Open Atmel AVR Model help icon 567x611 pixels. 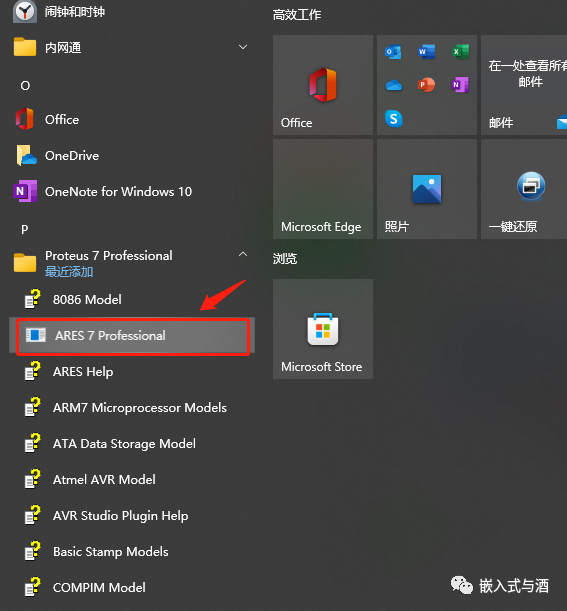(x=33, y=479)
